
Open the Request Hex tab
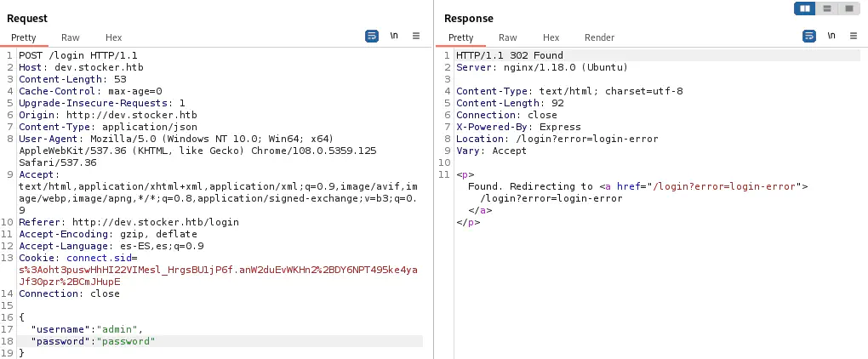(x=114, y=37)
